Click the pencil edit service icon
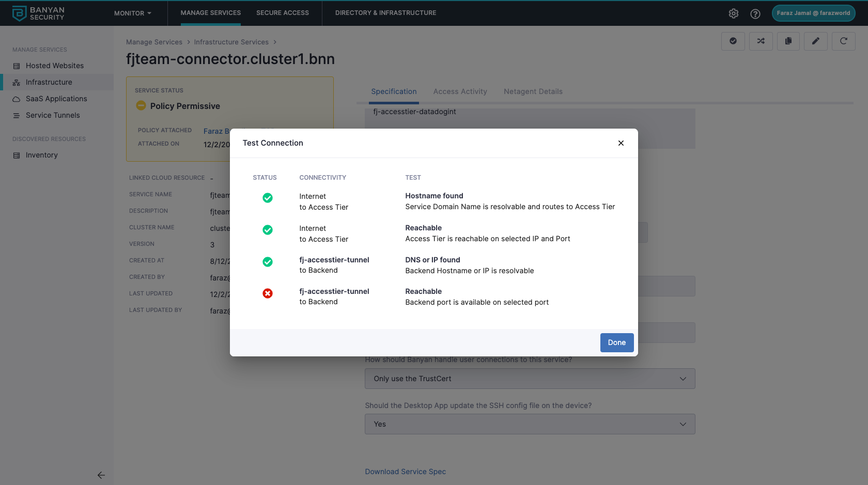The image size is (868, 485). tap(815, 41)
